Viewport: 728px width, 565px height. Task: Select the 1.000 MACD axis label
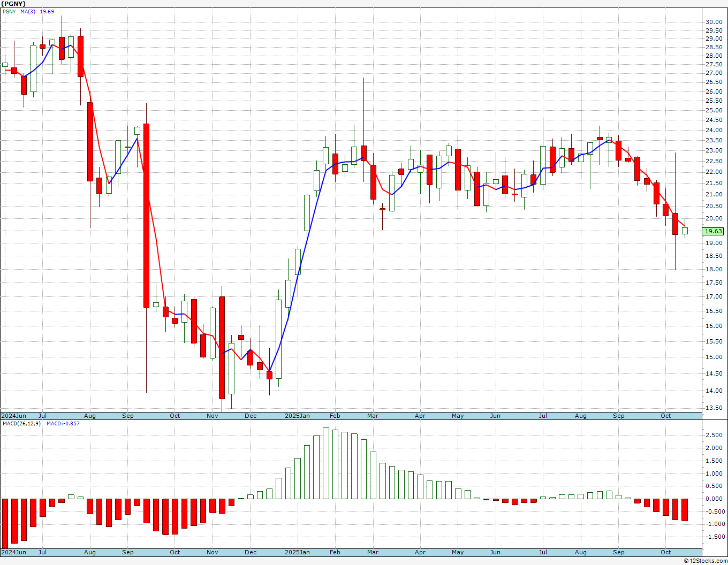tap(714, 474)
